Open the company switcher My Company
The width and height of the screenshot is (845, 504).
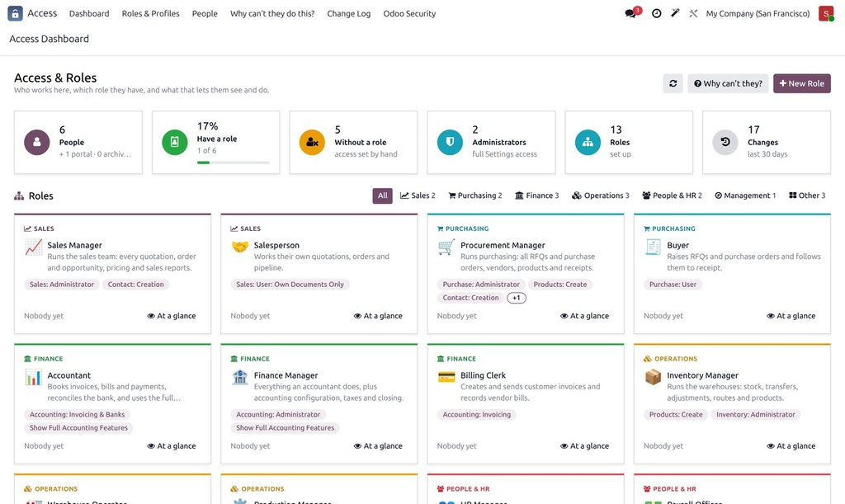758,13
